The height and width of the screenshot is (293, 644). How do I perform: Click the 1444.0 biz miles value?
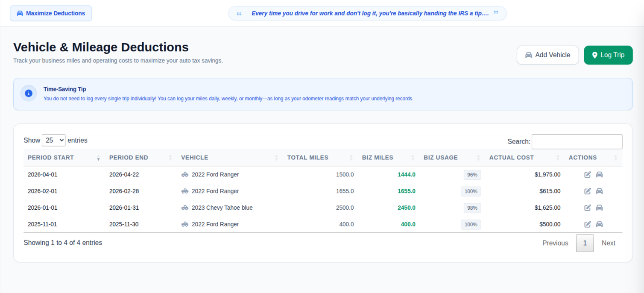click(407, 174)
